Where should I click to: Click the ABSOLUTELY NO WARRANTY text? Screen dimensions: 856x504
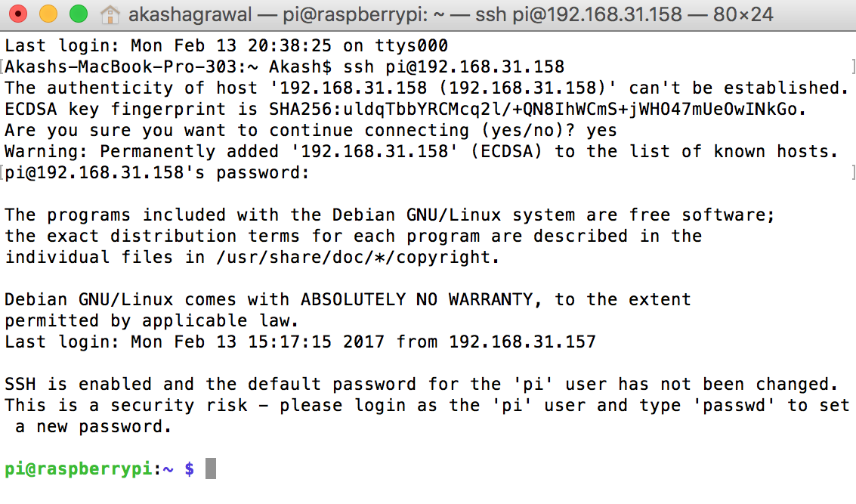coord(416,299)
